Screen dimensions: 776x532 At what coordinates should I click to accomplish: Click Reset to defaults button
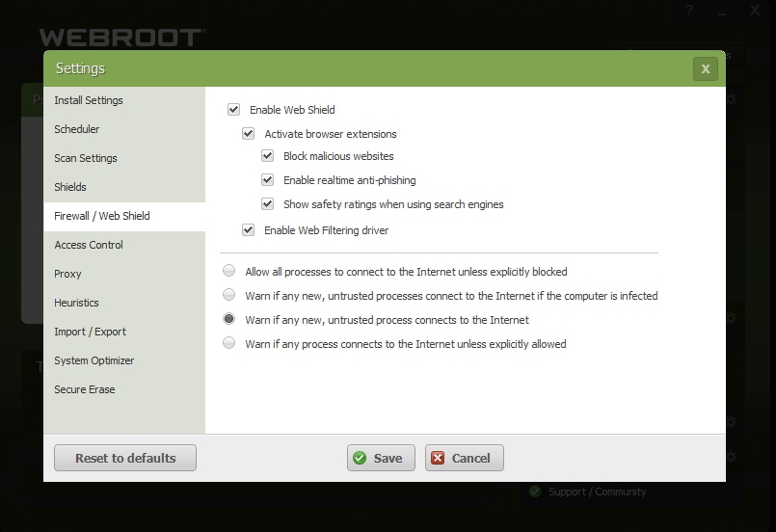[125, 458]
